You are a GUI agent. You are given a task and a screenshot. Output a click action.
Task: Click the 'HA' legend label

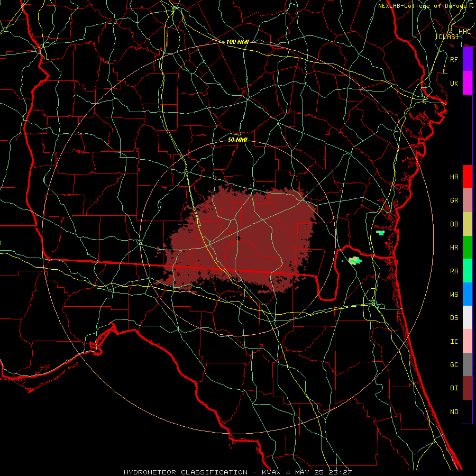coord(454,177)
